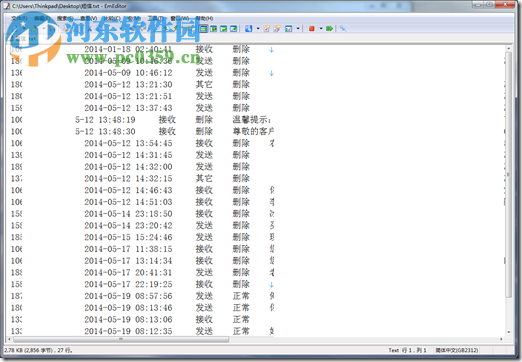Open the 宏(M) menu
Image resolution: width=522 pixels, height=362 pixels.
point(134,18)
